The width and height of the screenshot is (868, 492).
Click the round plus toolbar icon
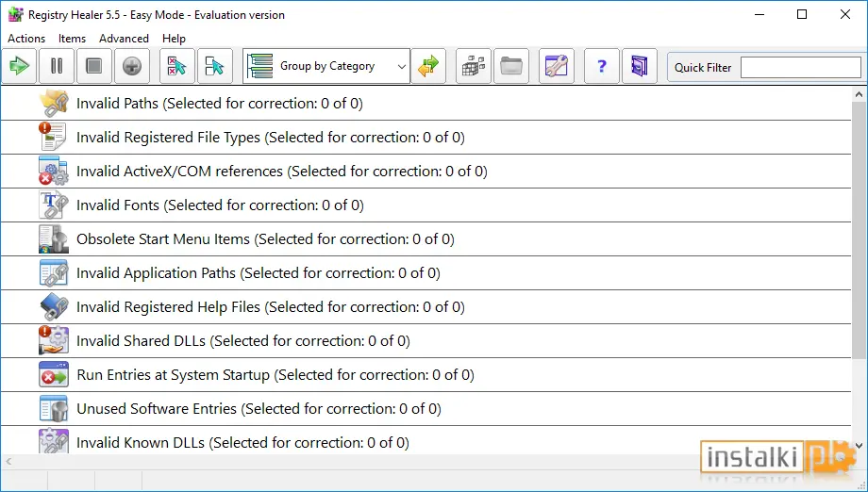(x=132, y=66)
